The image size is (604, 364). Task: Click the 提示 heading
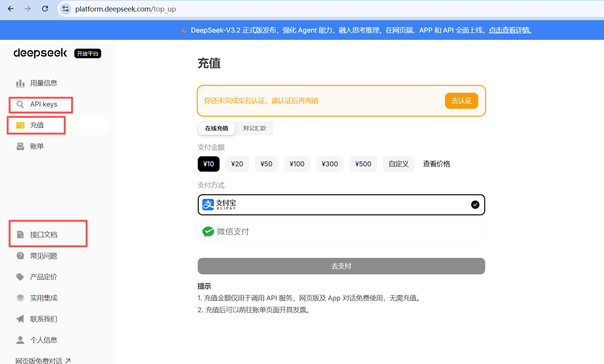(x=204, y=286)
